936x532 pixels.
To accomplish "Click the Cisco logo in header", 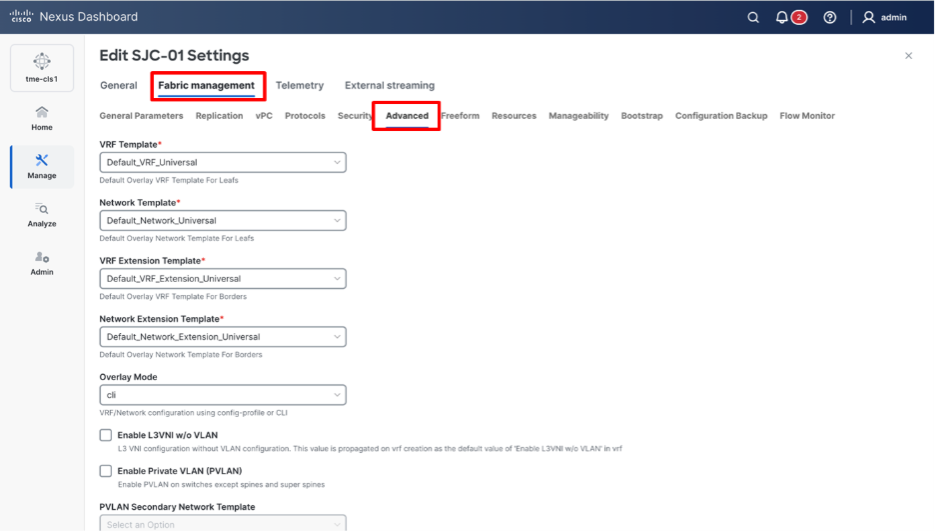I will point(21,17).
